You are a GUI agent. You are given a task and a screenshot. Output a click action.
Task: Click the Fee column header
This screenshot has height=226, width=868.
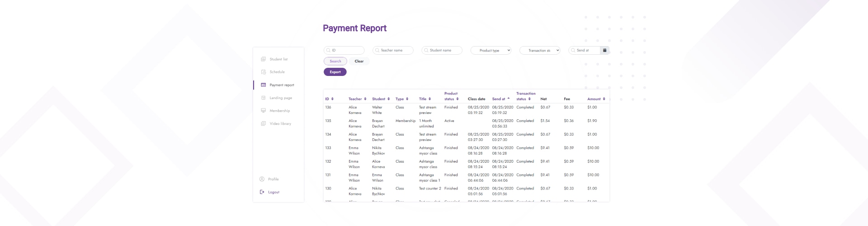click(567, 99)
